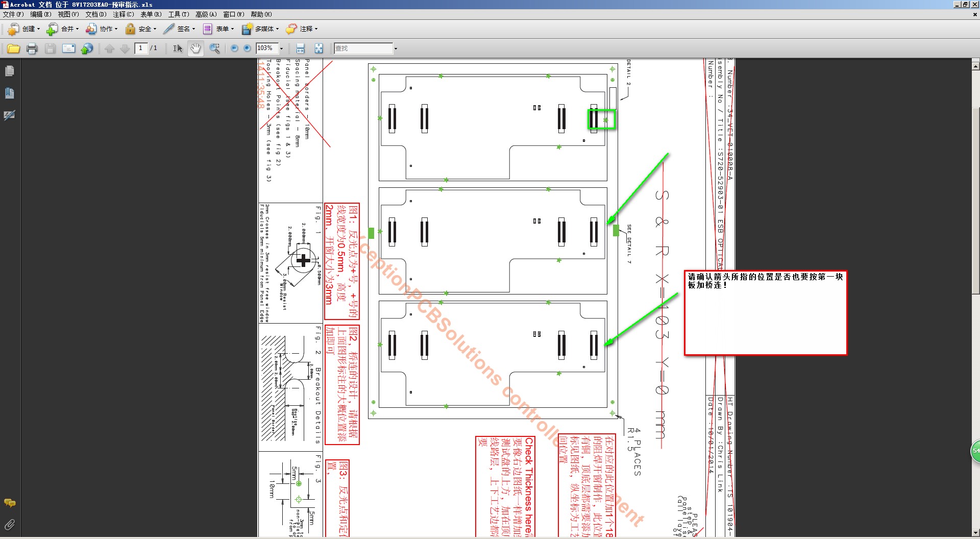Click the 查找 find text box
Screen dimensions: 980x539
363,48
